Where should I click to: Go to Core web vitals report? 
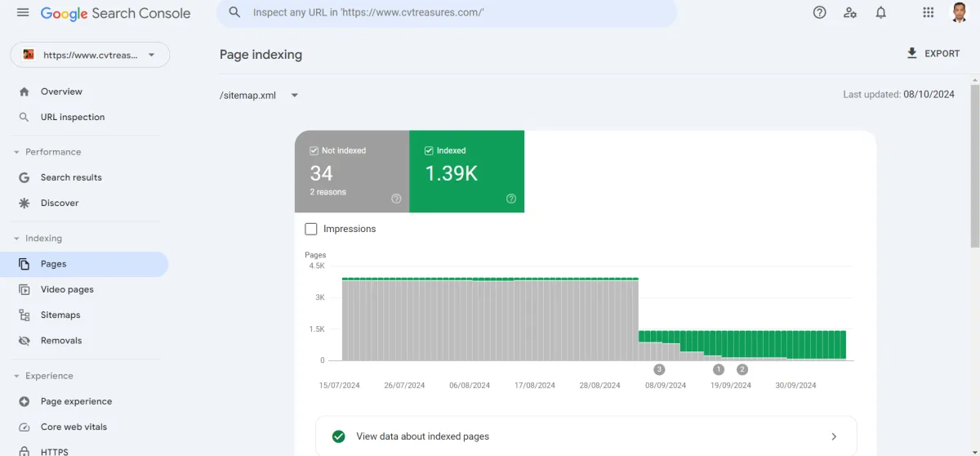coord(73,427)
